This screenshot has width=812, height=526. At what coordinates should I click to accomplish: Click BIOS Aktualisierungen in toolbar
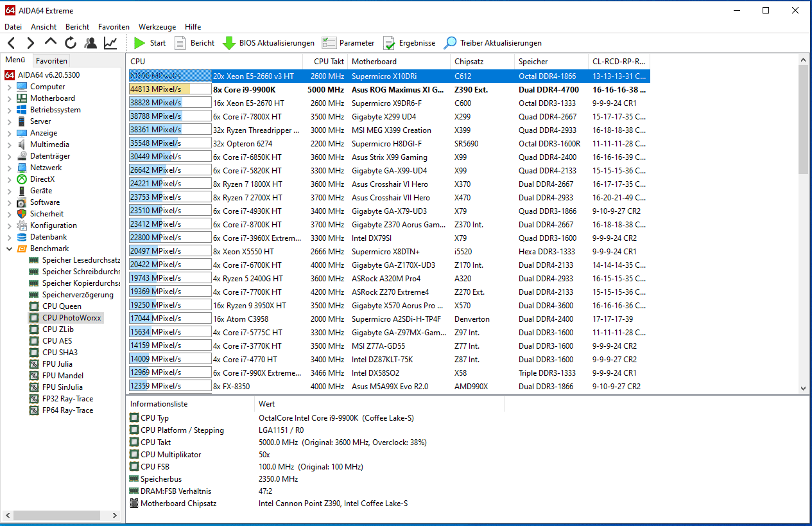(x=268, y=43)
